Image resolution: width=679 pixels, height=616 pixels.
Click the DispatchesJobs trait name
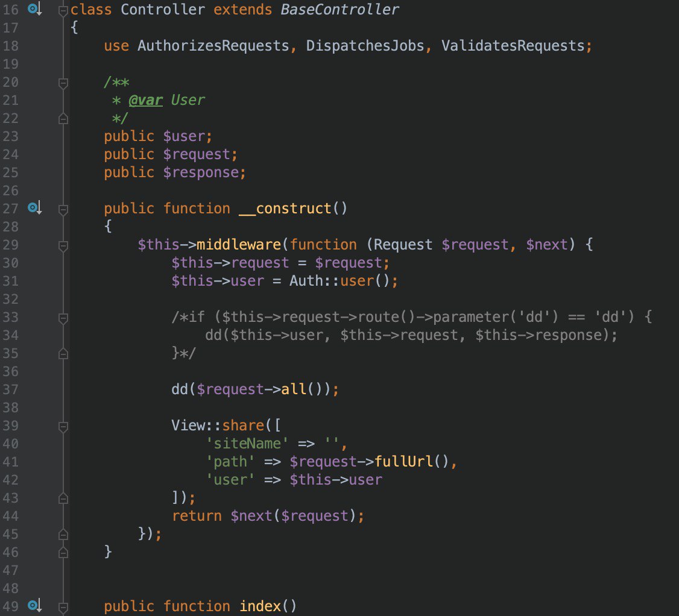pos(365,45)
